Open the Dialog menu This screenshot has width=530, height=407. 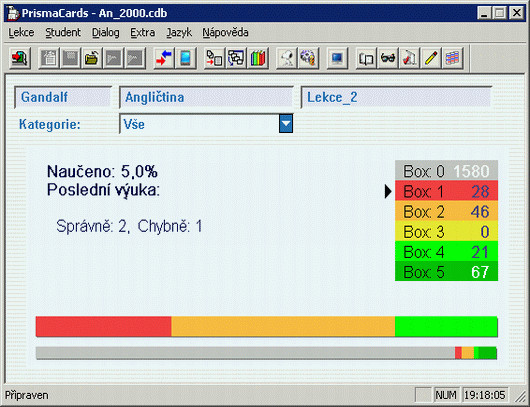coord(105,32)
